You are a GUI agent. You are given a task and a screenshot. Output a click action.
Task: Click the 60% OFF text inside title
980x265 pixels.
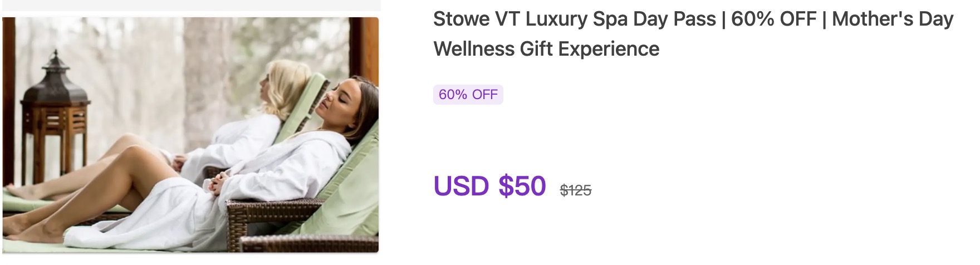coord(773,19)
